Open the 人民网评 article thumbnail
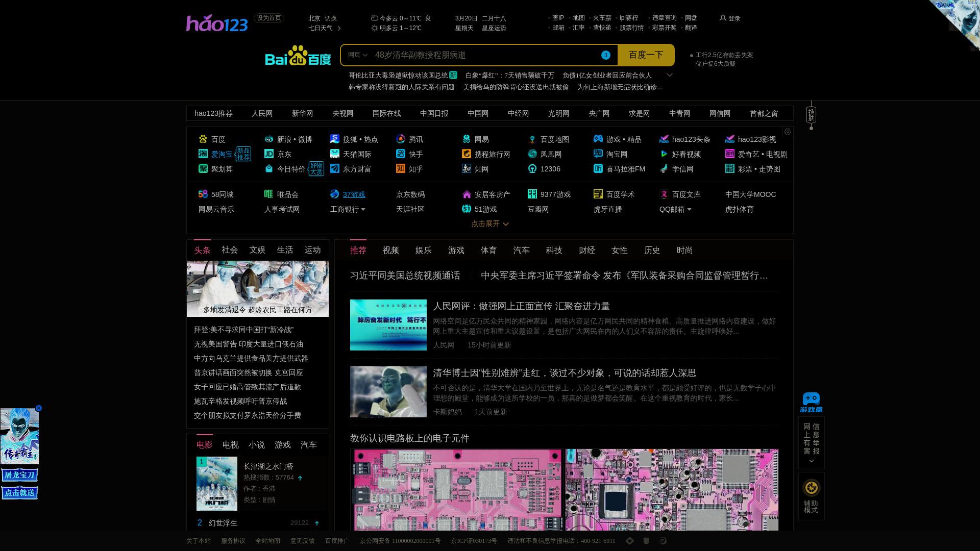Screen dimensions: 980x551 tap(388, 325)
